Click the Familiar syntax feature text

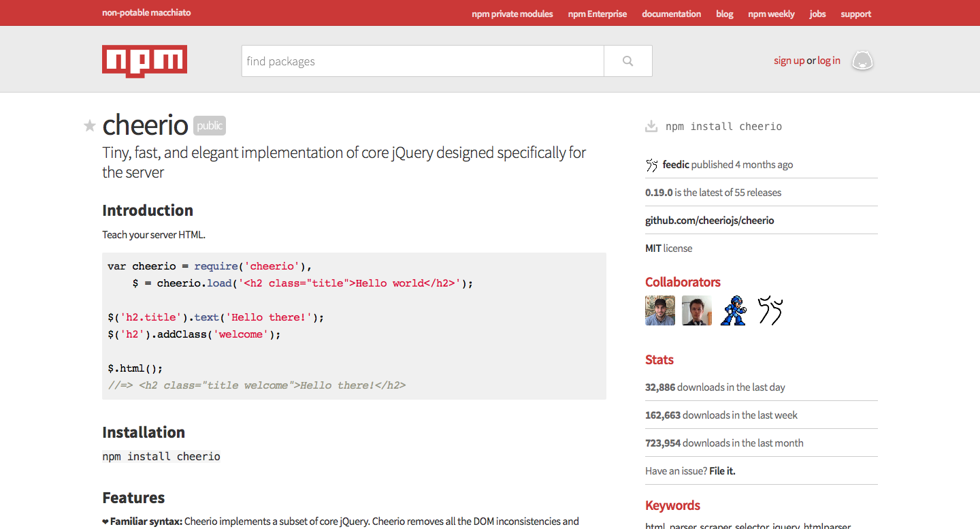pyautogui.click(x=340, y=522)
